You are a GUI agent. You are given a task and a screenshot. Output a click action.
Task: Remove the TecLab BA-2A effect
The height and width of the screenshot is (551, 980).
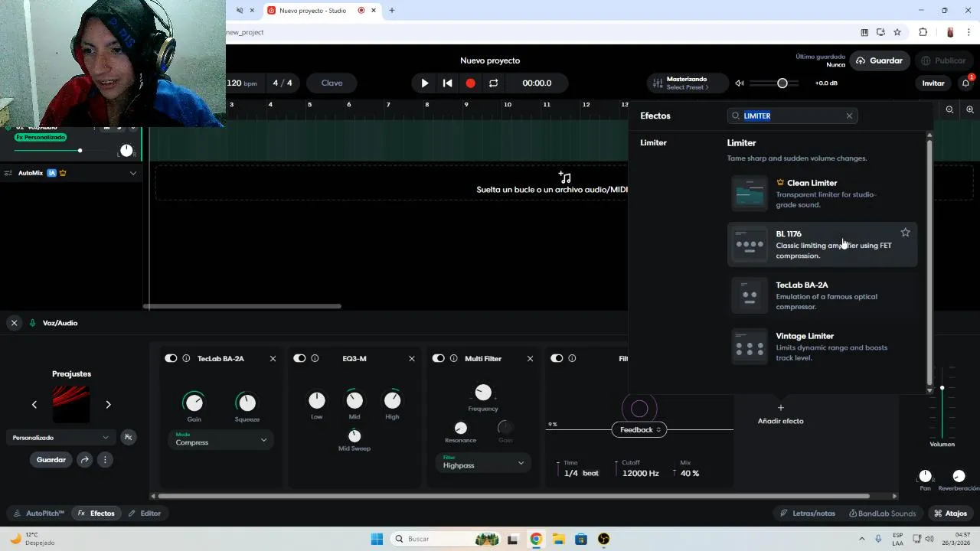(x=273, y=358)
